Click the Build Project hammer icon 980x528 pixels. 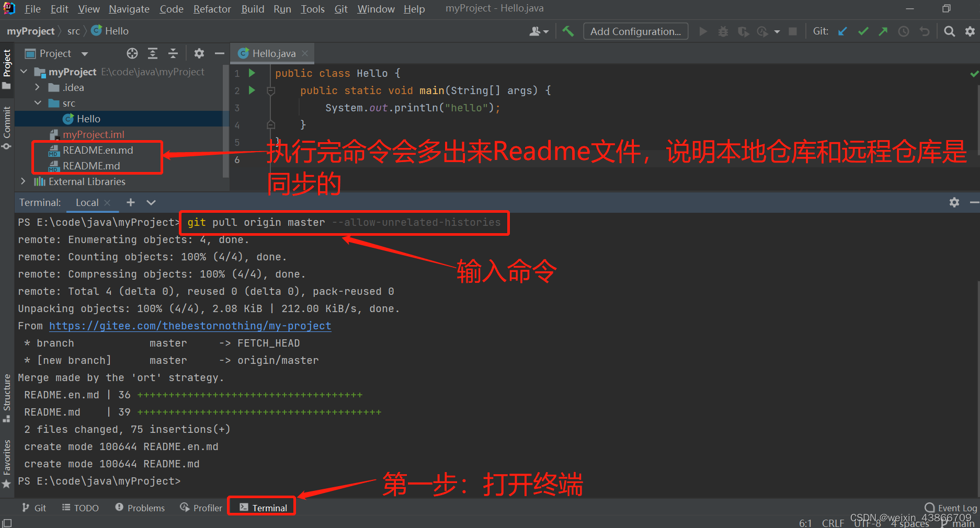[x=567, y=31]
